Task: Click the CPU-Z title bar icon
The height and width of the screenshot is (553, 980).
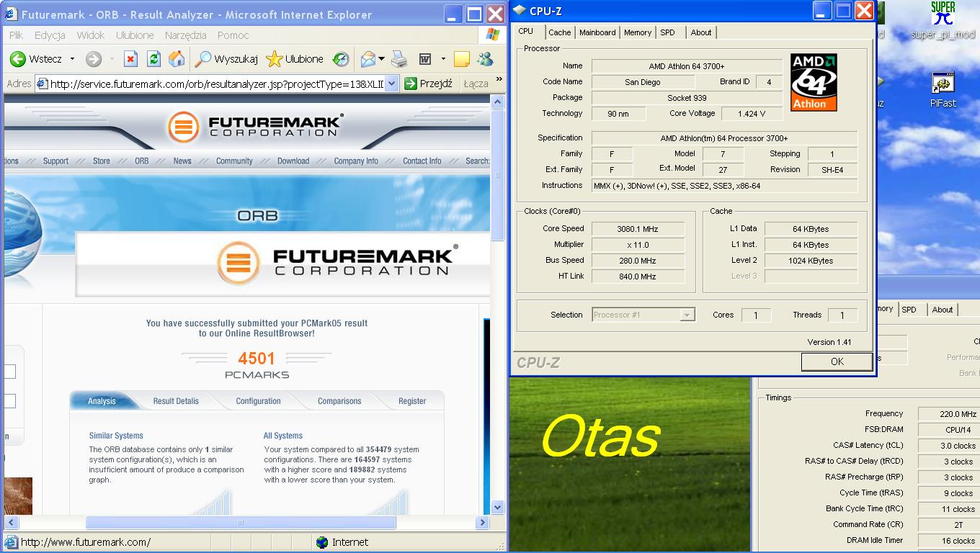Action: point(520,11)
